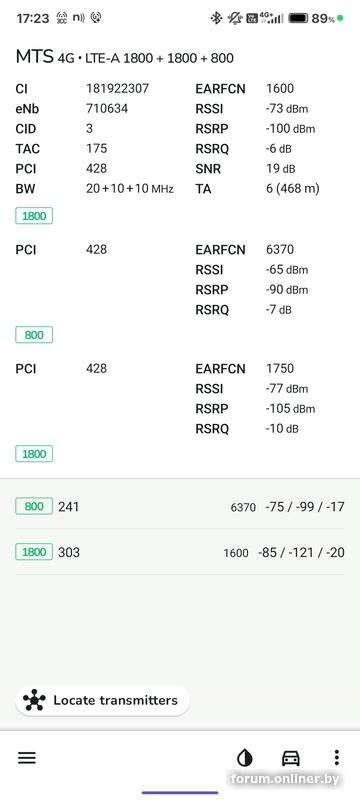Image resolution: width=360 pixels, height=800 pixels.
Task: Open the three-dot overflow menu
Action: coord(337,758)
